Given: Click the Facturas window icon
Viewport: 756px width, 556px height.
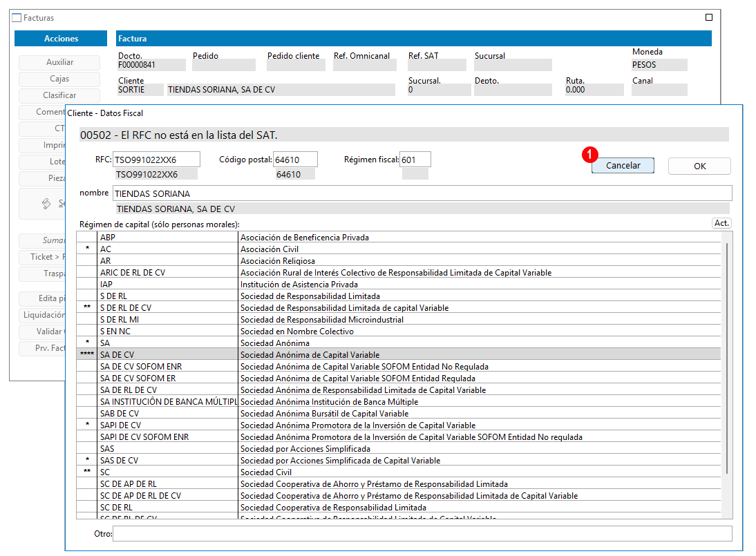Looking at the screenshot, I should click(17, 18).
